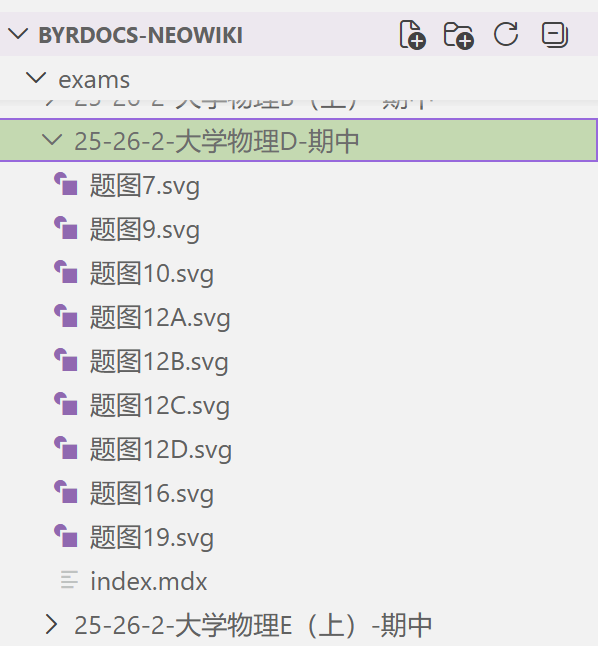This screenshot has height=646, width=598.
Task: Expand the 25-26-2-大学物理E（上）-期中 folder chevron
Action: 51,624
